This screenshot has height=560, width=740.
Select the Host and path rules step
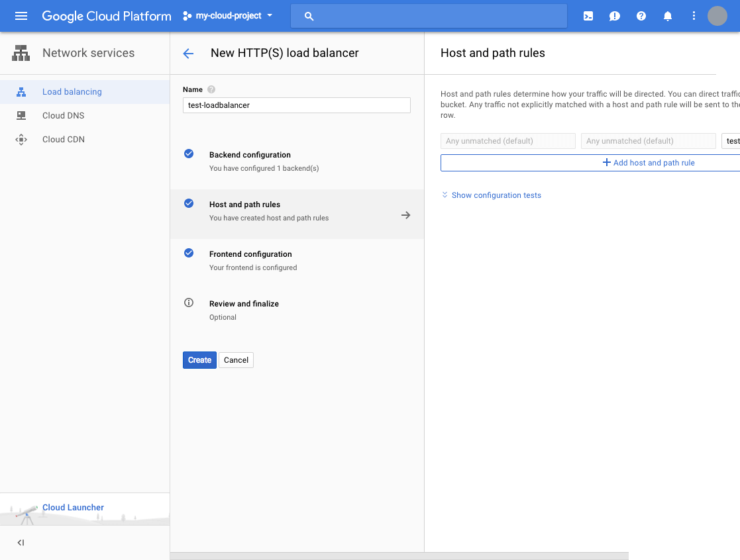[297, 214]
